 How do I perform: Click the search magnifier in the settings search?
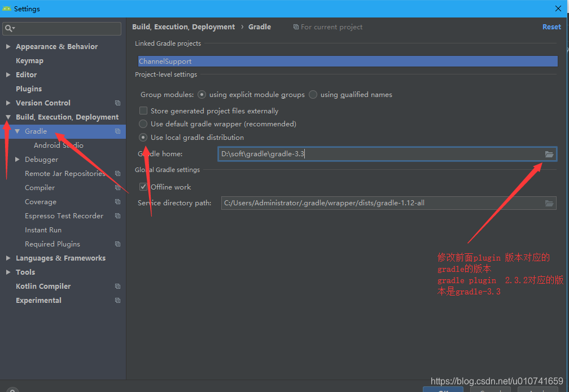coord(10,28)
